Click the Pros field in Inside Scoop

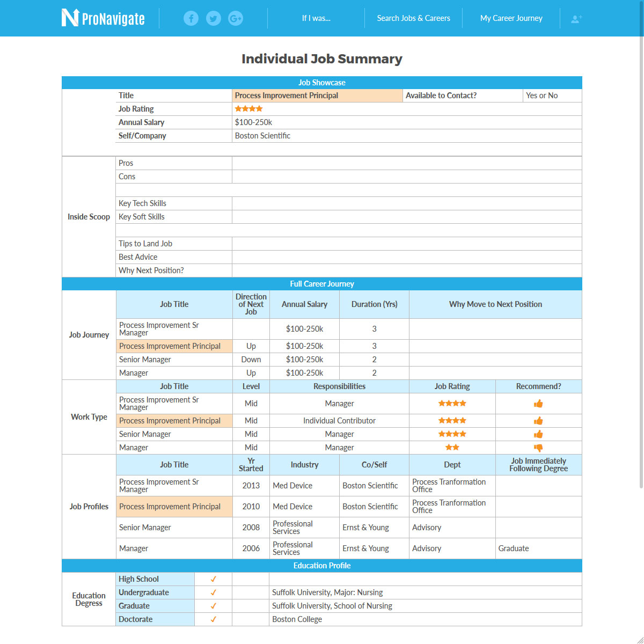tap(406, 163)
